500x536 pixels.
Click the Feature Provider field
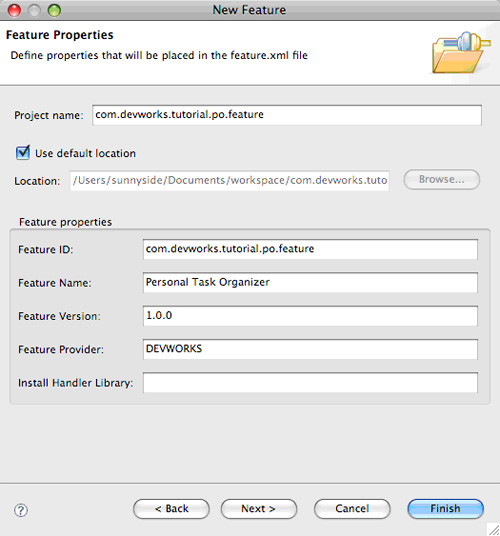(x=310, y=349)
